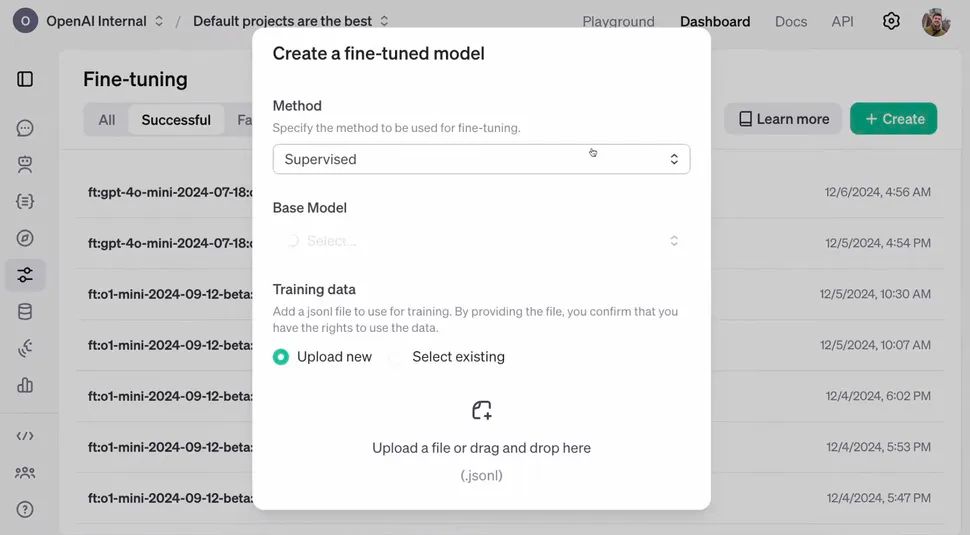Click the green Create button
The width and height of the screenshot is (970, 535).
(893, 119)
